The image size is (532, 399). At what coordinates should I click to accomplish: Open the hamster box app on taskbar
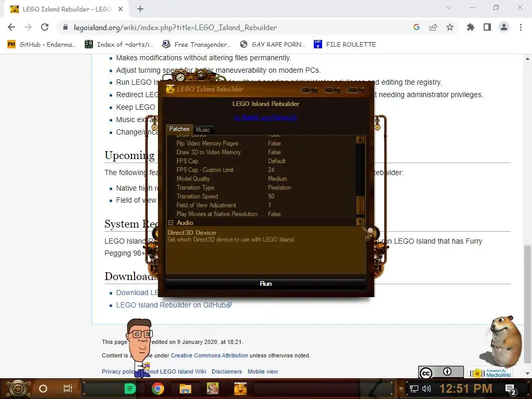pyautogui.click(x=212, y=389)
